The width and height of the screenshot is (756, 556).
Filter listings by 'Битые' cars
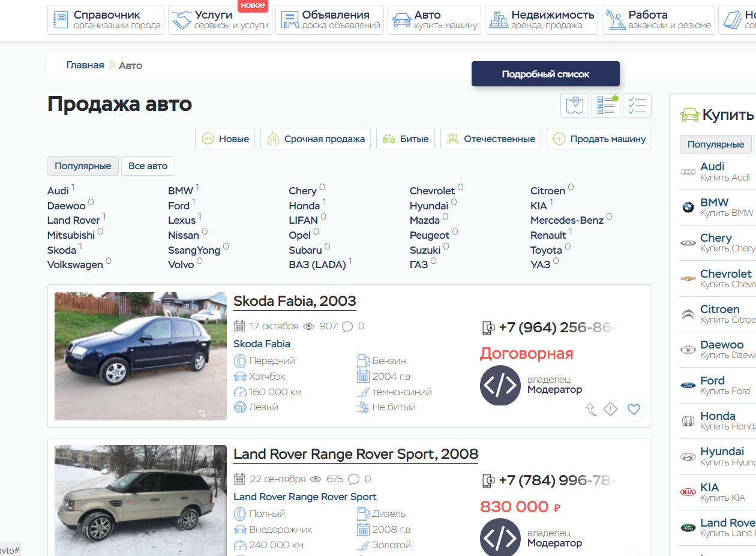(x=406, y=139)
